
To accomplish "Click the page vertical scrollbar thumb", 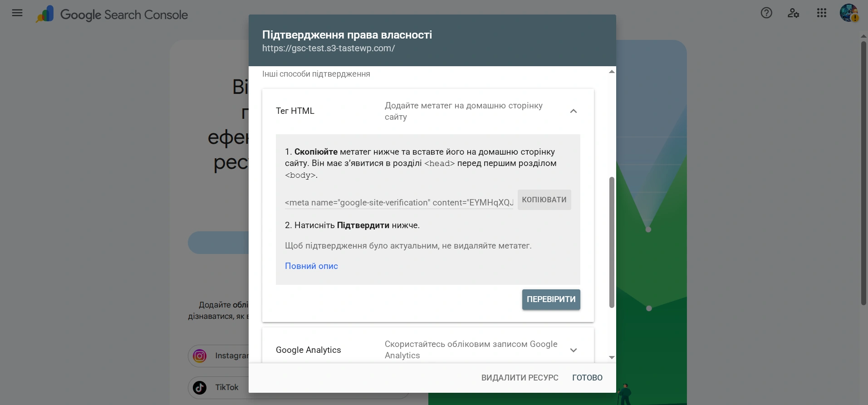I will pyautogui.click(x=864, y=173).
